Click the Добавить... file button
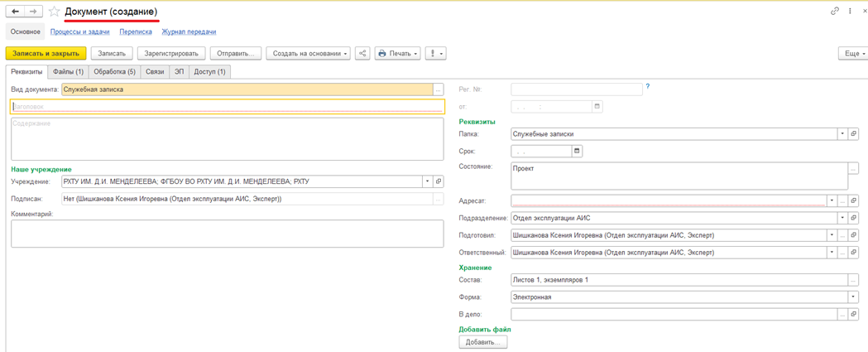Viewport: 868px width, 352px height. (x=482, y=342)
